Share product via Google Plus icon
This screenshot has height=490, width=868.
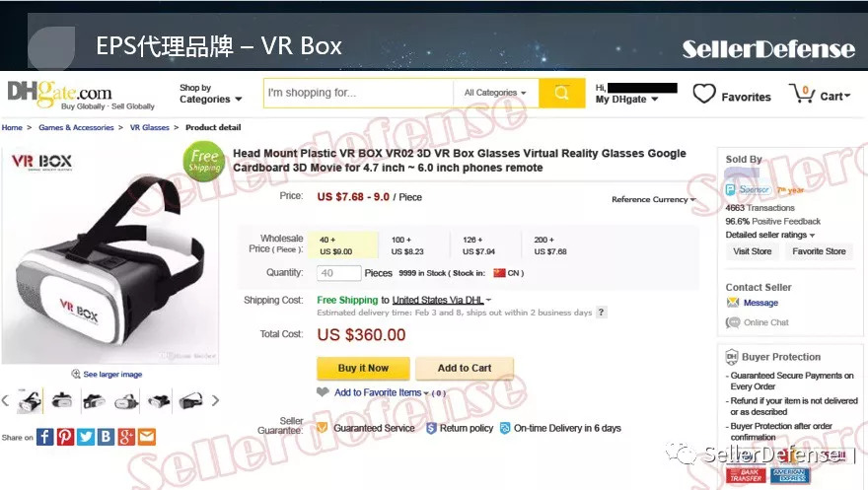click(x=126, y=437)
